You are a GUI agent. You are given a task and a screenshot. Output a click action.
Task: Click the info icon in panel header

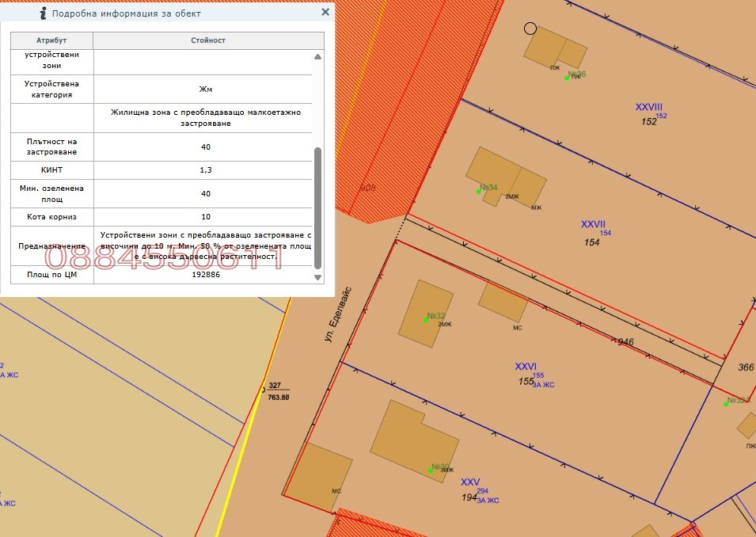(43, 13)
